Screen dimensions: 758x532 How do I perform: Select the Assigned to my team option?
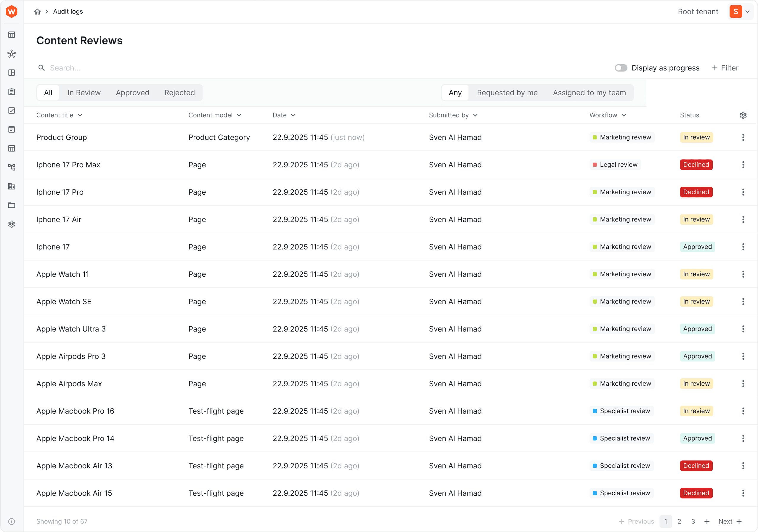click(x=590, y=92)
